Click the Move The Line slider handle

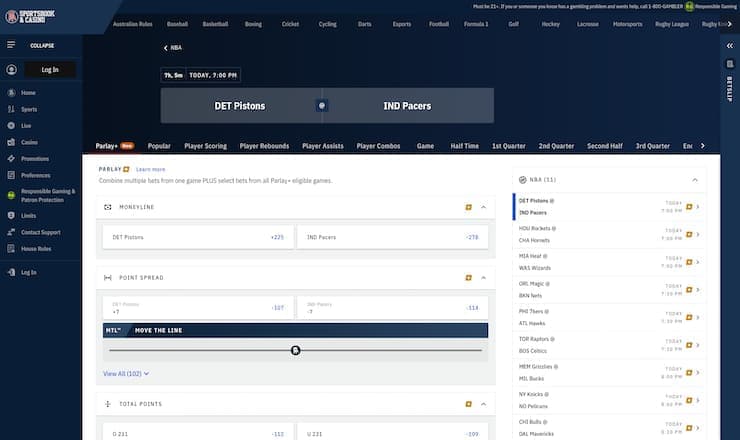pos(295,350)
